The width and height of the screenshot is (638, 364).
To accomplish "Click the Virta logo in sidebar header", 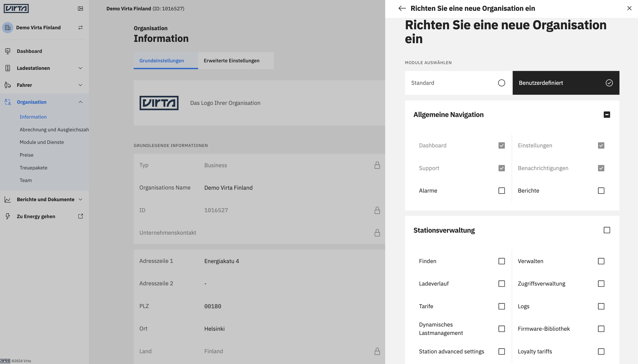I will 16,9.
